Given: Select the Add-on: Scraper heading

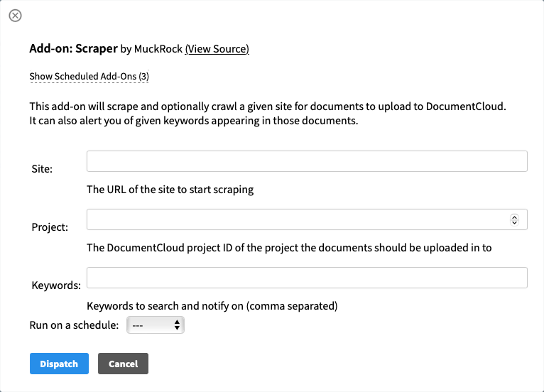Looking at the screenshot, I should coord(74,48).
